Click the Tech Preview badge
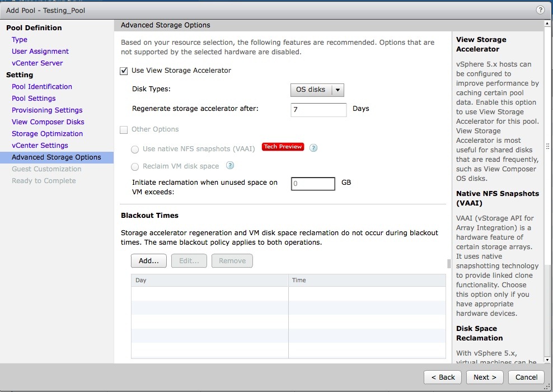This screenshot has width=553, height=392. [283, 147]
